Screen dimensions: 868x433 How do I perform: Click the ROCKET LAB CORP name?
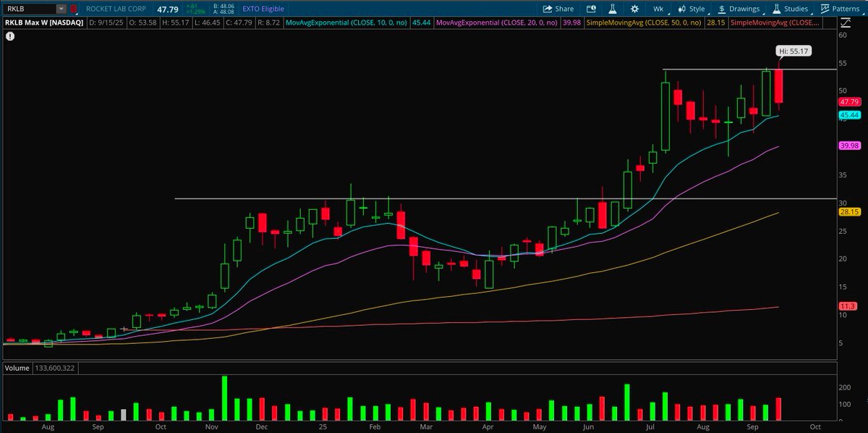[x=117, y=9]
